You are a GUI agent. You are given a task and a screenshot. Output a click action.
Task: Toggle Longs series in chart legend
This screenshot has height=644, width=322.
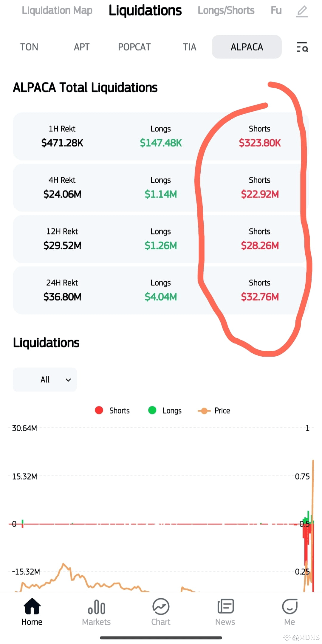pyautogui.click(x=165, y=411)
